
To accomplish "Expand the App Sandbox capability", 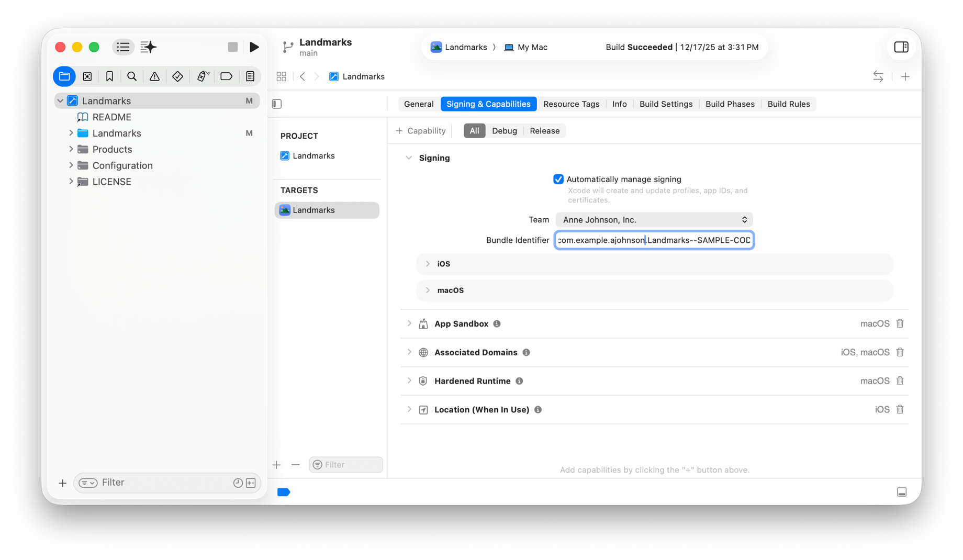I will 409,323.
